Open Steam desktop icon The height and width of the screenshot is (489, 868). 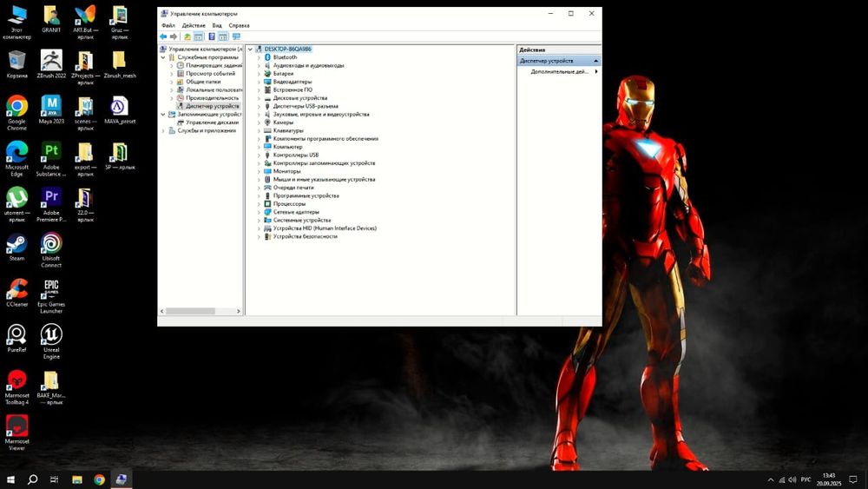click(x=16, y=248)
